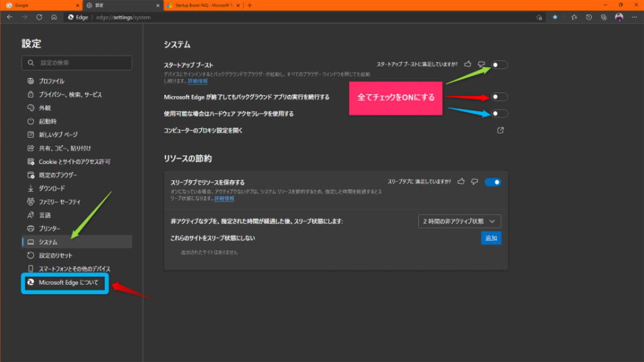Open ダウンロード settings section

click(x=77, y=188)
